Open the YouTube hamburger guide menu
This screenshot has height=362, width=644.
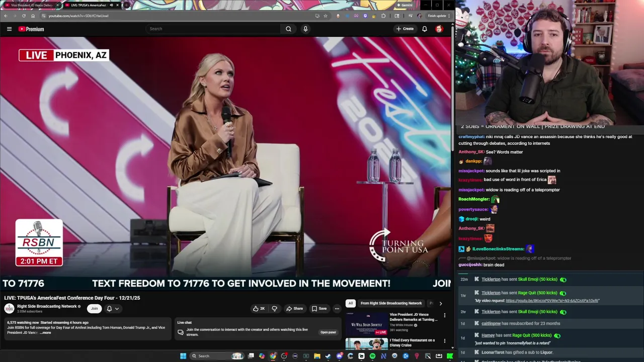click(9, 29)
